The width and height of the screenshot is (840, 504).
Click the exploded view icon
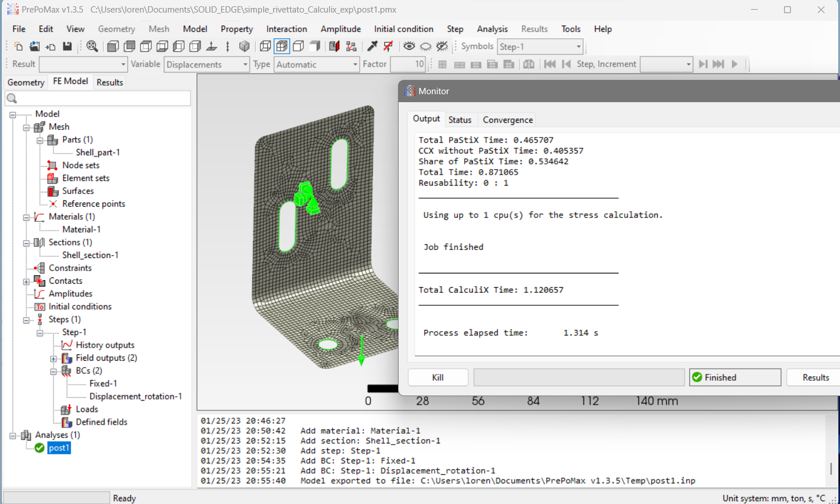click(x=351, y=47)
